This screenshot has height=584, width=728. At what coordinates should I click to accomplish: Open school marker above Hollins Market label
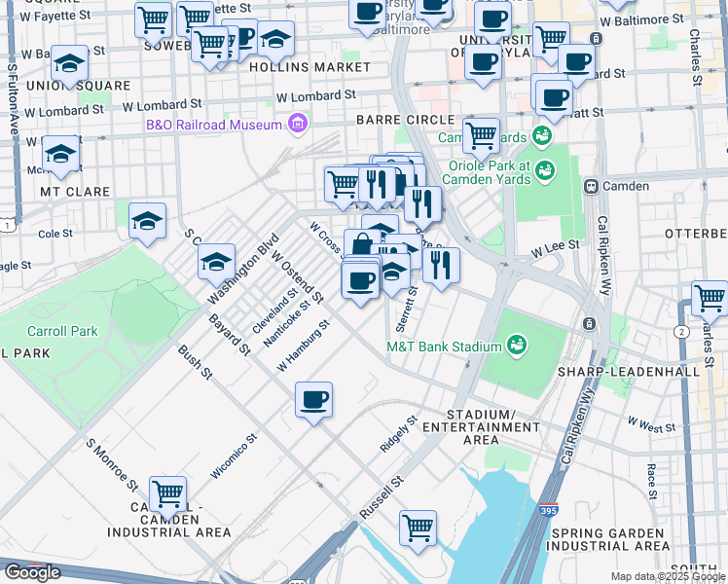point(275,40)
